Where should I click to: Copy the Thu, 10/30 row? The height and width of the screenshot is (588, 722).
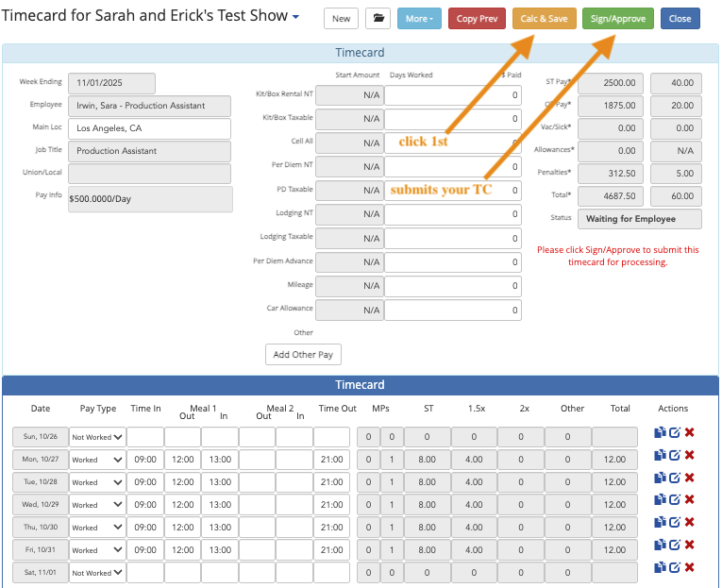660,522
